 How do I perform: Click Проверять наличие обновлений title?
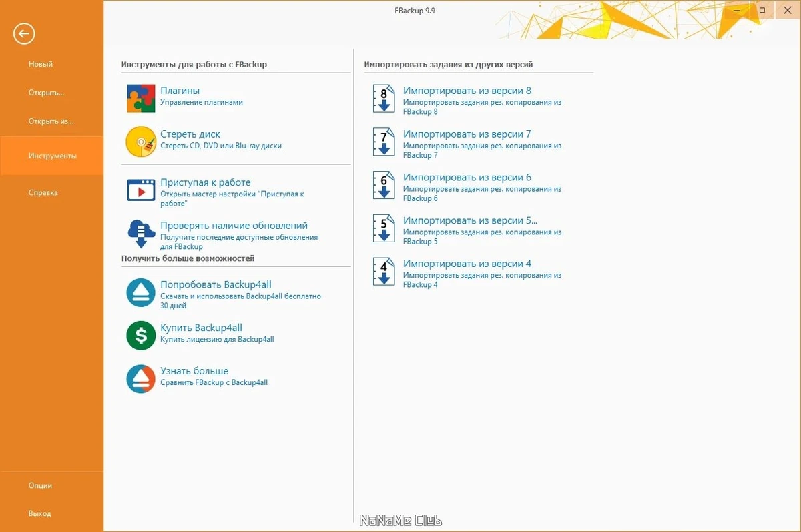(x=234, y=226)
